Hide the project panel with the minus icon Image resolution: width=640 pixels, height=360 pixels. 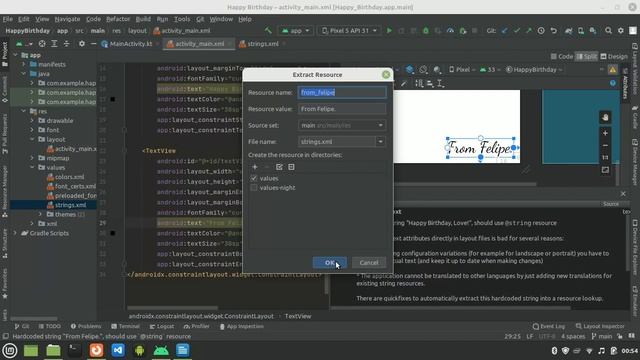93,44
